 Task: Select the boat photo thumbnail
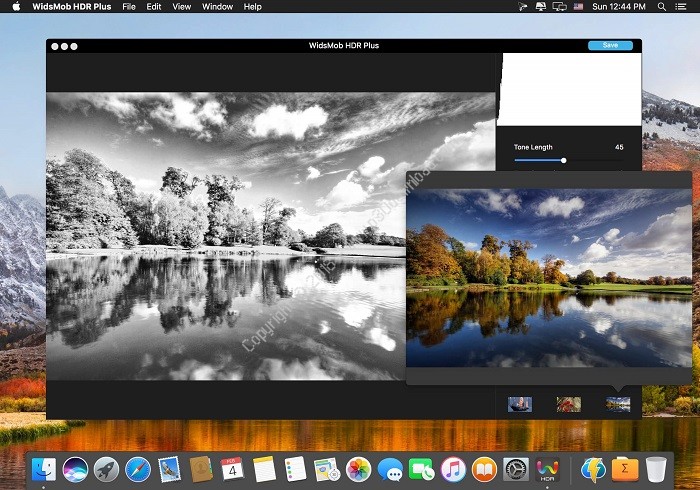[x=520, y=404]
